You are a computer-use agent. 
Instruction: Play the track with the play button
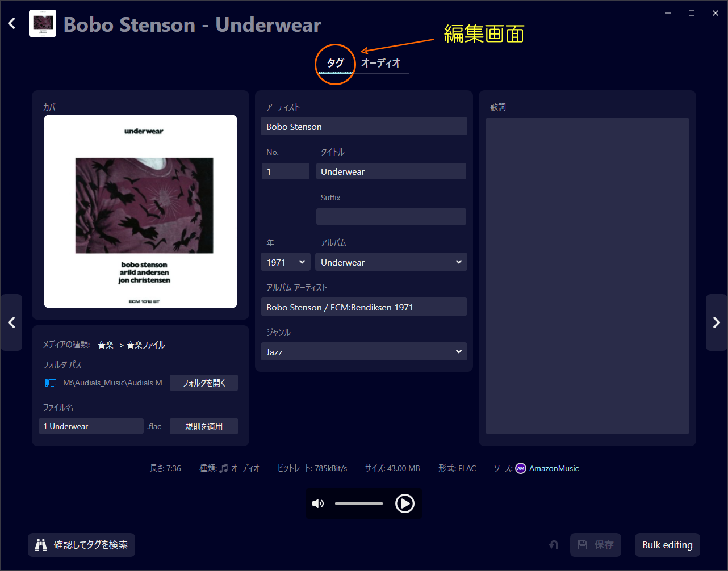coord(405,503)
